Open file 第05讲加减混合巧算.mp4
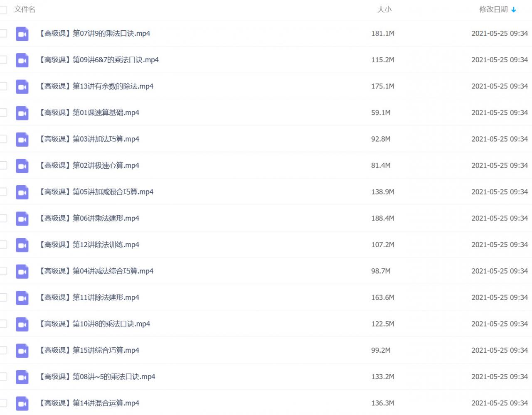532x415 pixels. point(96,192)
